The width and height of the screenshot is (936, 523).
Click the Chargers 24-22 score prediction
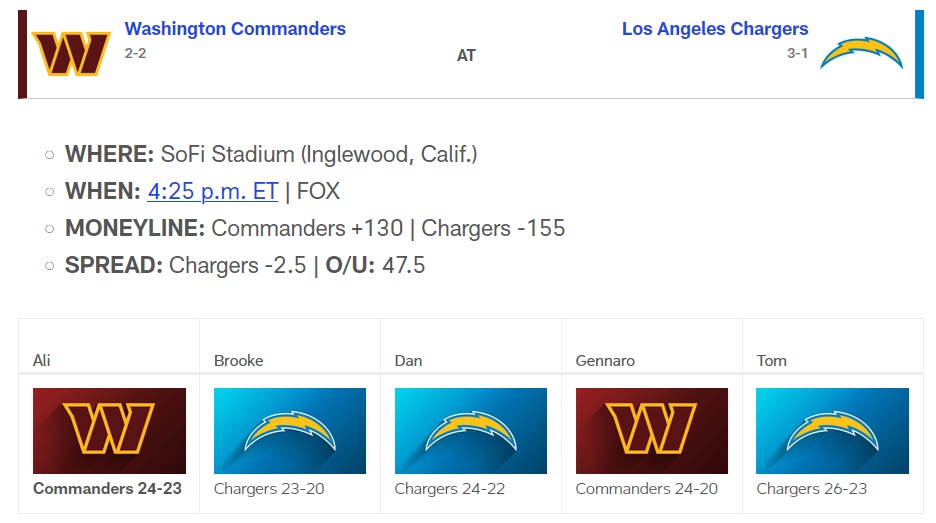pyautogui.click(x=450, y=489)
